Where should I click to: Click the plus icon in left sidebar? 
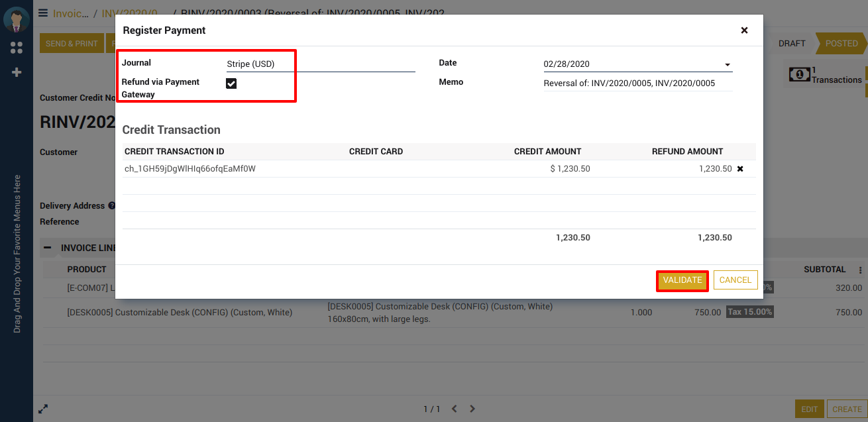pyautogui.click(x=17, y=72)
